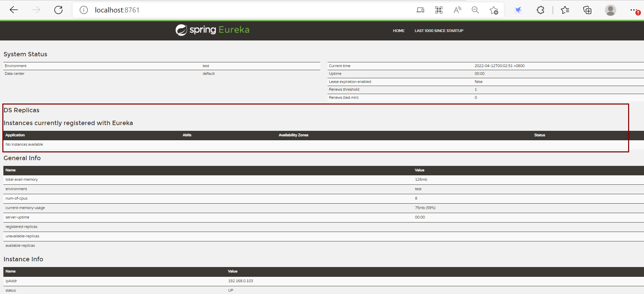Image resolution: width=644 pixels, height=294 pixels.
Task: Click the System Status heading
Action: tap(25, 54)
